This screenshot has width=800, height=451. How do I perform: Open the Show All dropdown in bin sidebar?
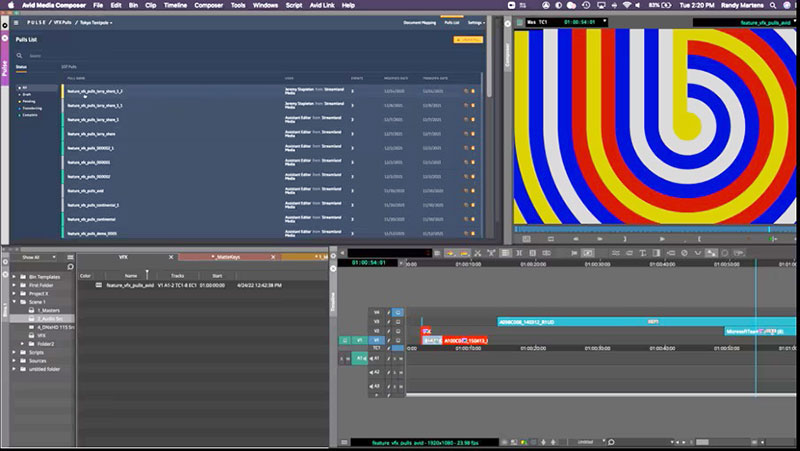tap(40, 256)
